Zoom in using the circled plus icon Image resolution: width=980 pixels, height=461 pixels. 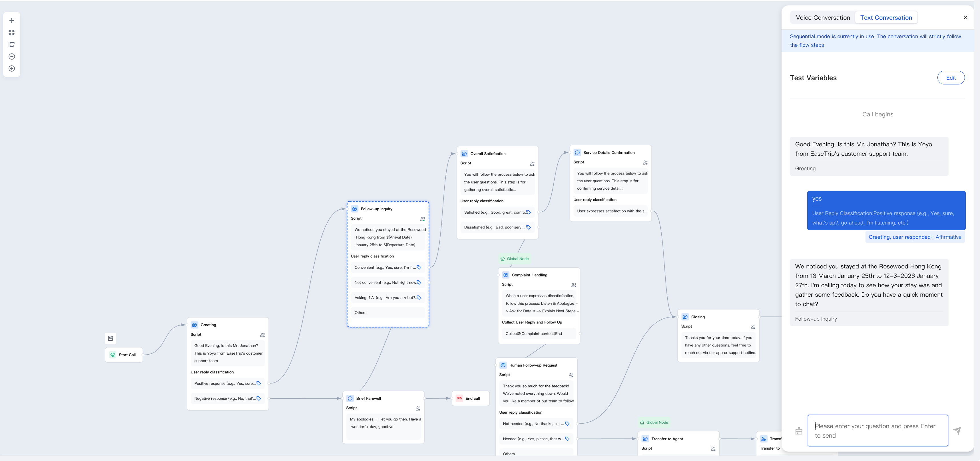tap(12, 68)
